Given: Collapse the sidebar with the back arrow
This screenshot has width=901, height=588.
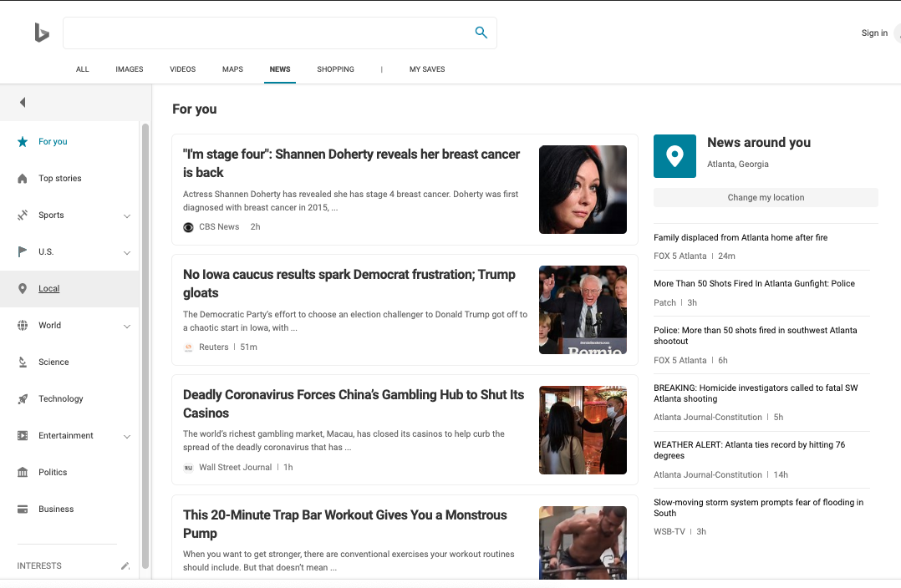Looking at the screenshot, I should 23,102.
